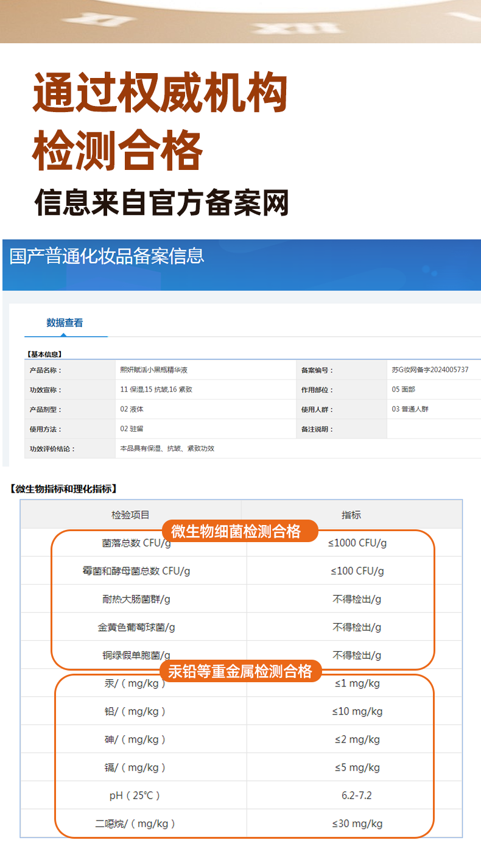Viewport: 481px width, 868px height.
Task: Click the 霉菌和酵母菌总数 CFU/g row
Action: point(136,571)
